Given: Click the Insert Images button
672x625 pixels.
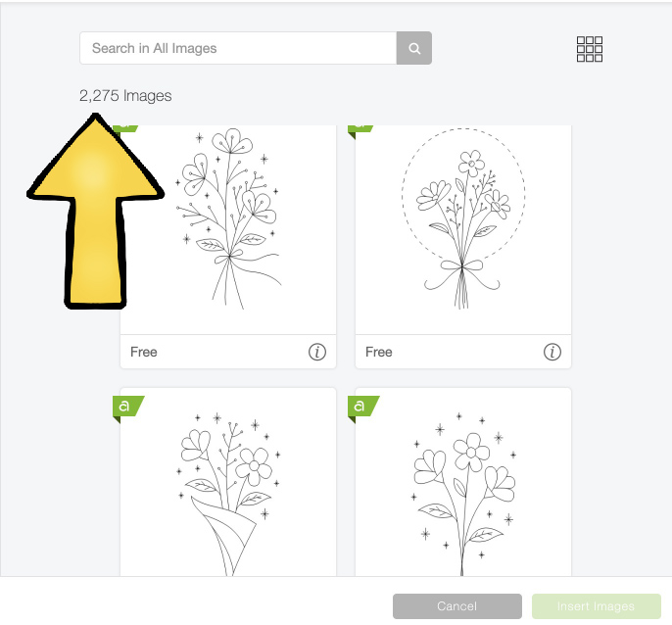Looking at the screenshot, I should pyautogui.click(x=597, y=606).
